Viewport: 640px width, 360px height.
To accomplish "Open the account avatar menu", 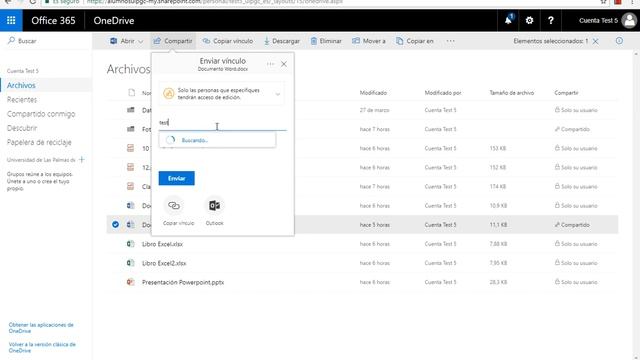I will coord(629,20).
